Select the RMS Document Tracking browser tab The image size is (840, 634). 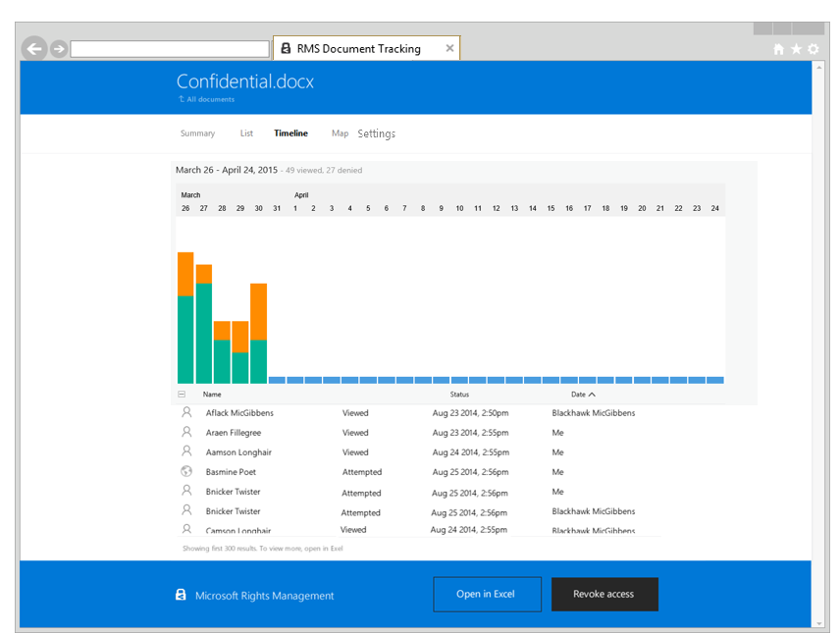366,48
